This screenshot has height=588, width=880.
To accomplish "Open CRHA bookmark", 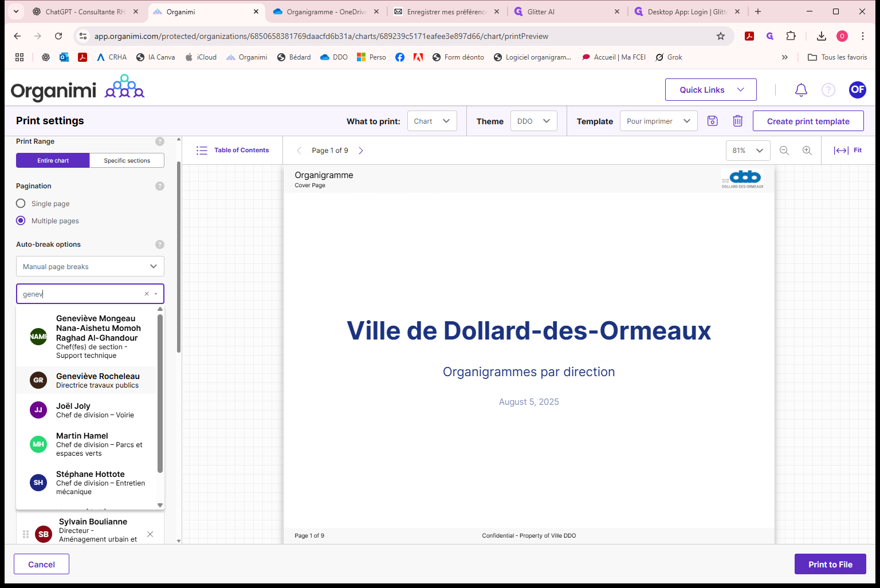I will coord(112,57).
